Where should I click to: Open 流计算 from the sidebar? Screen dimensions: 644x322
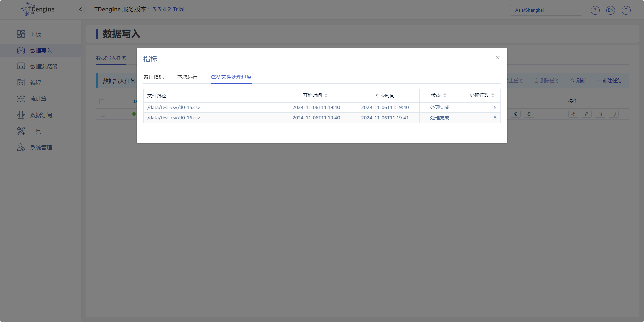[x=38, y=99]
